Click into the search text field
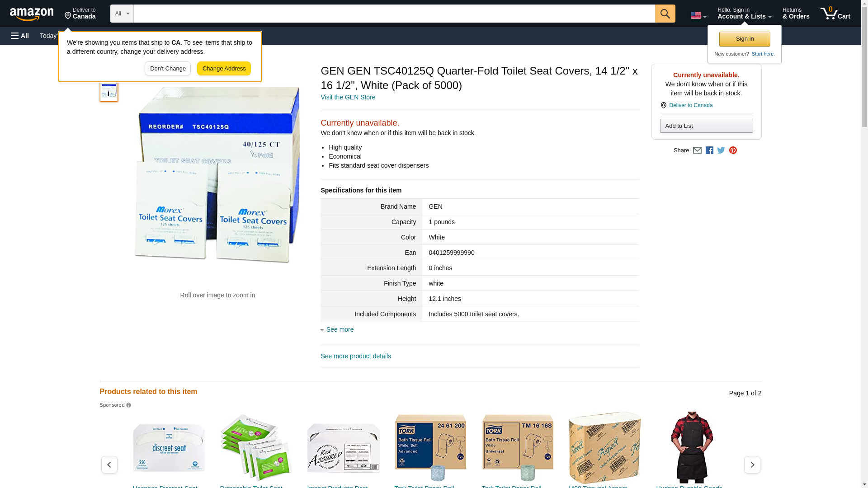This screenshot has height=488, width=868. click(394, 14)
